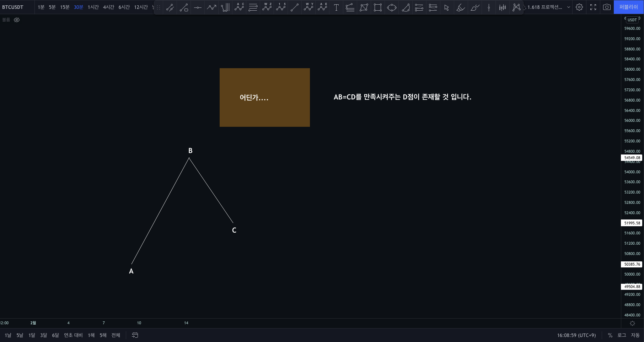Screen dimensions: 644x342
Task: Switch to the 4시간 timeframe
Action: (108, 7)
